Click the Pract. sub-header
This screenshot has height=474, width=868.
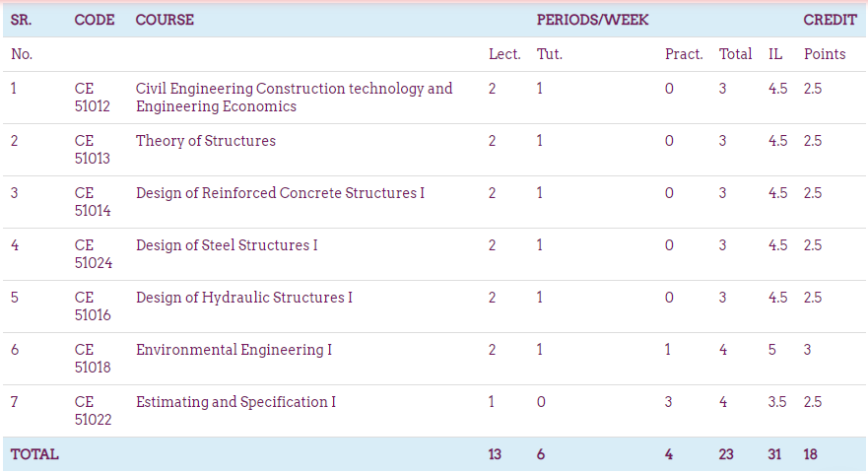(684, 54)
